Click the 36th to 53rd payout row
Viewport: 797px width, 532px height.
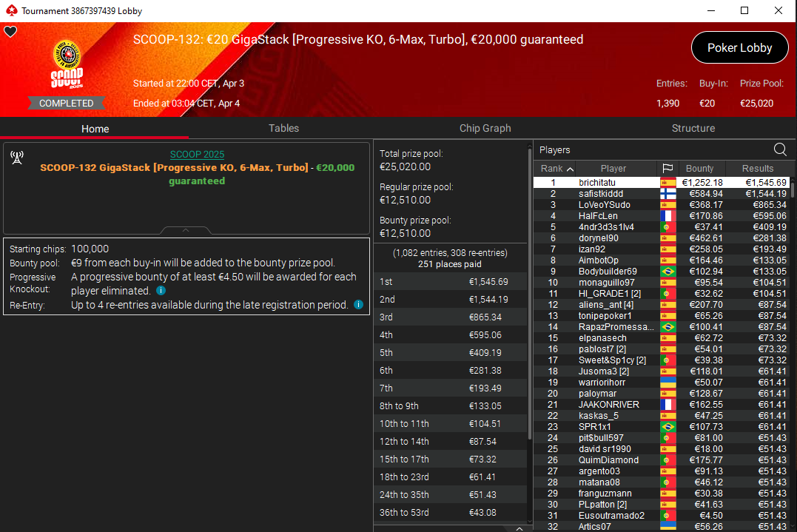pos(451,513)
